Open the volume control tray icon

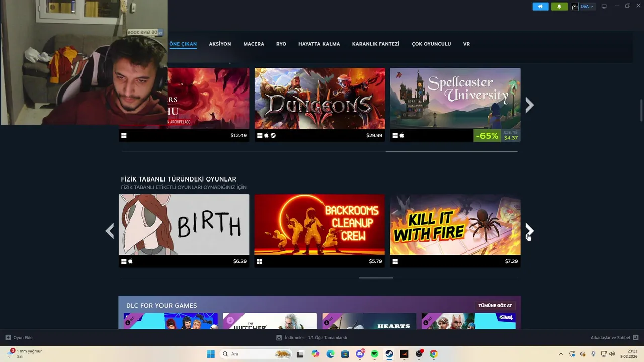612,354
